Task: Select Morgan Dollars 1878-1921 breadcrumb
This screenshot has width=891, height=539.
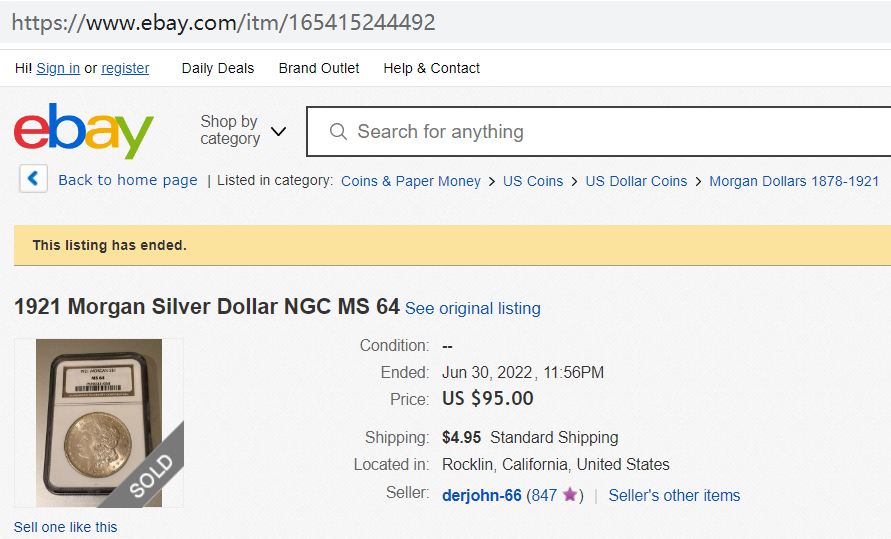Action: pos(794,181)
